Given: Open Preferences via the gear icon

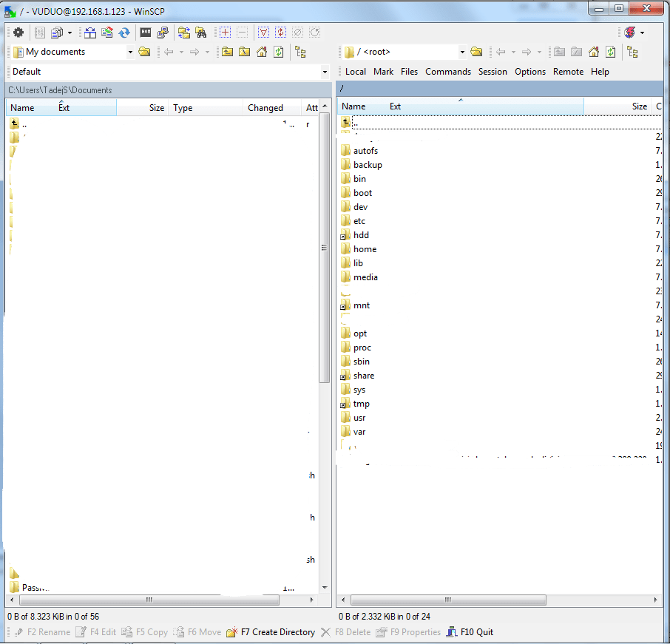Looking at the screenshot, I should [x=18, y=33].
